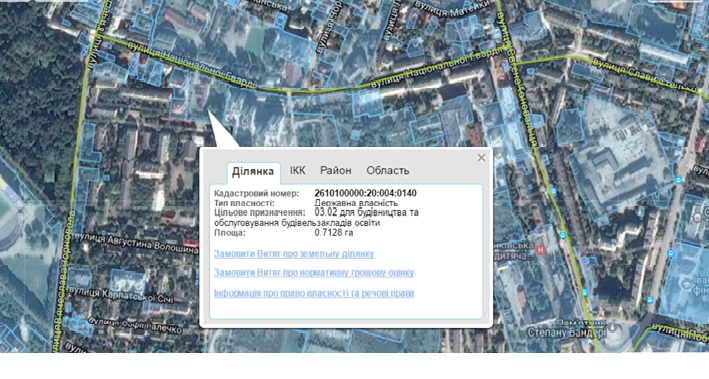Switch to the Ділянка tab

point(253,172)
